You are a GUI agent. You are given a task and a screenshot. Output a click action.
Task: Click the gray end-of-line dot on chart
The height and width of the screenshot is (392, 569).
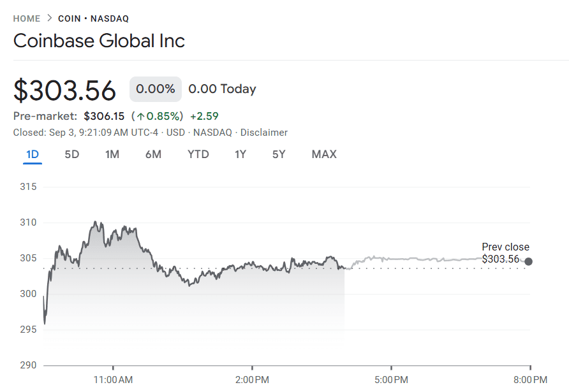pyautogui.click(x=528, y=261)
